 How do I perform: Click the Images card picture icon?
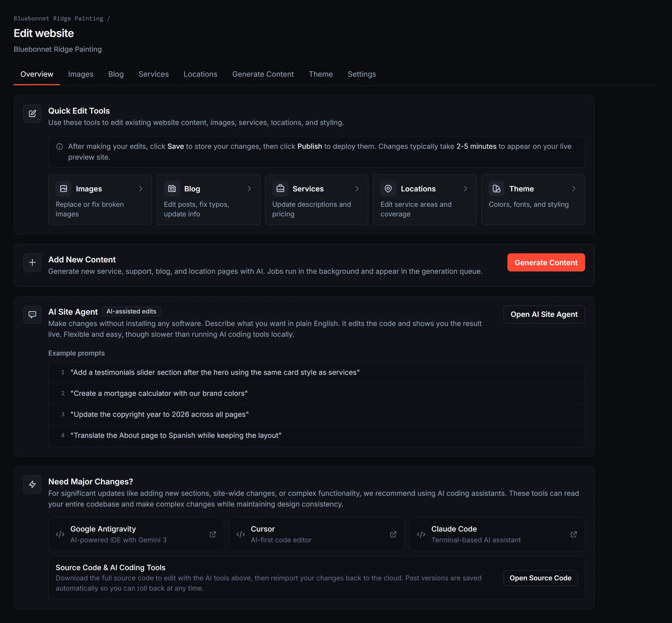(x=63, y=189)
